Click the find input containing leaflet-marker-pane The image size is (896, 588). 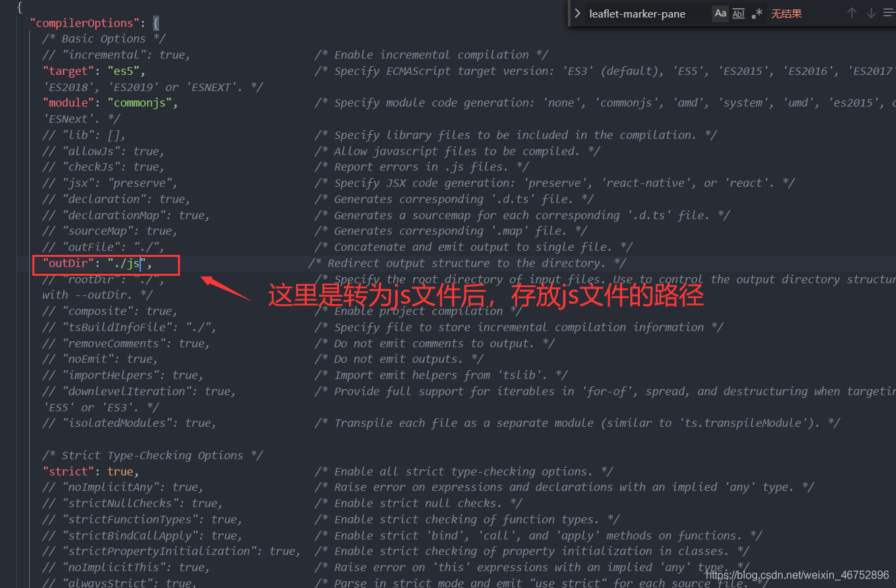pyautogui.click(x=647, y=13)
